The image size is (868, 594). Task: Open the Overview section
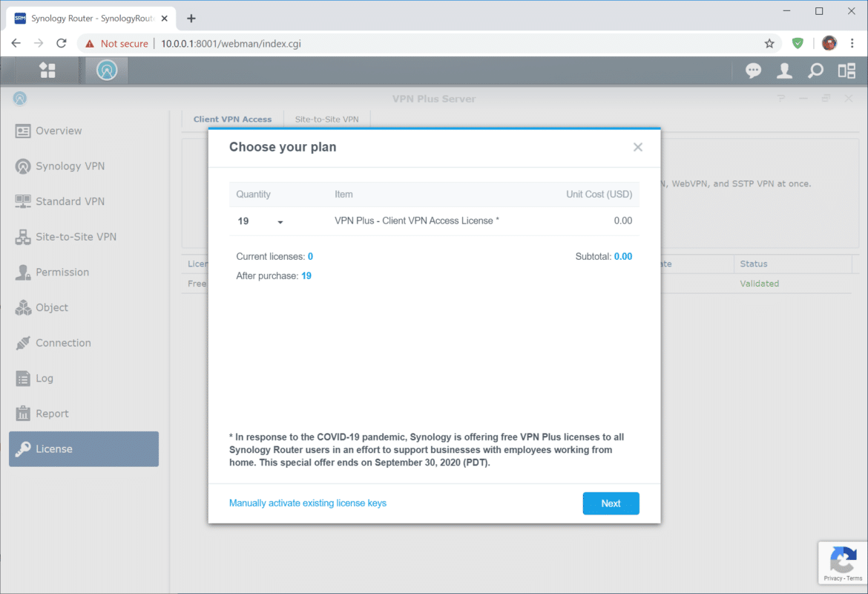tap(83, 131)
